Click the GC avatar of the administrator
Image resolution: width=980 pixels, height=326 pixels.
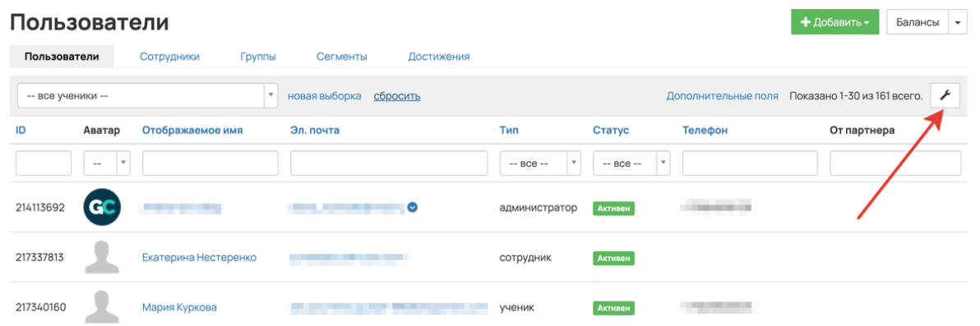(x=102, y=207)
